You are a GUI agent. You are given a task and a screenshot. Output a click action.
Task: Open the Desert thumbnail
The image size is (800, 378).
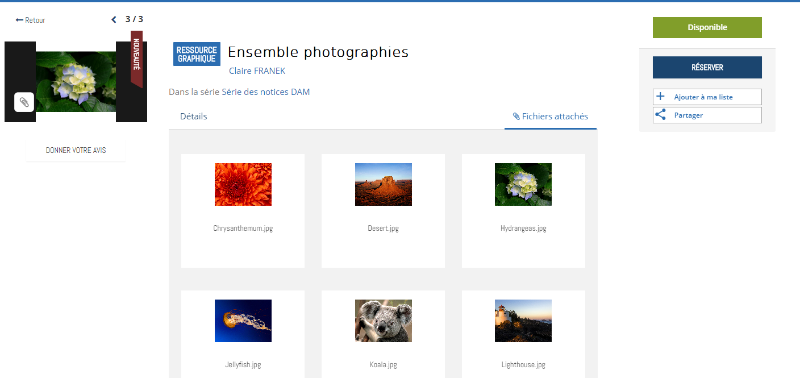(384, 185)
